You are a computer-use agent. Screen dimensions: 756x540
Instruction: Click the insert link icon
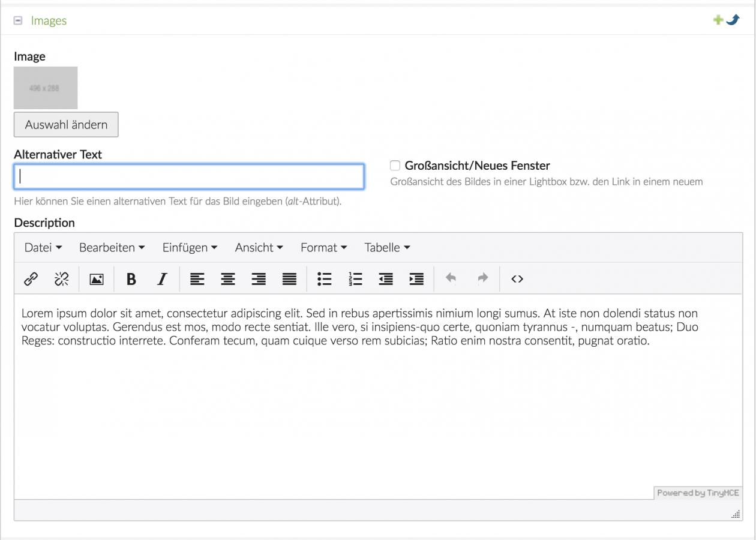[x=30, y=278]
